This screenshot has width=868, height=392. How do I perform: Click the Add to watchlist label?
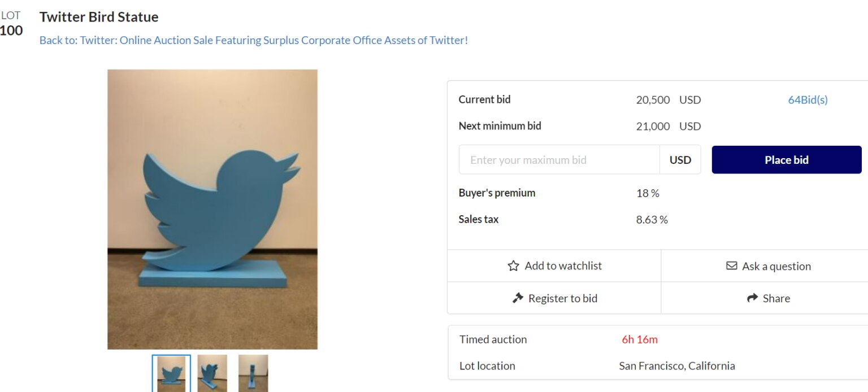click(x=563, y=265)
